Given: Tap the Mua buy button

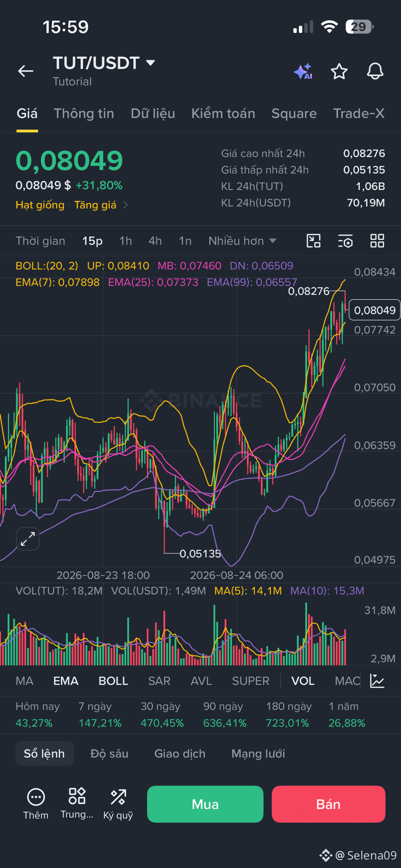Looking at the screenshot, I should coord(205,804).
